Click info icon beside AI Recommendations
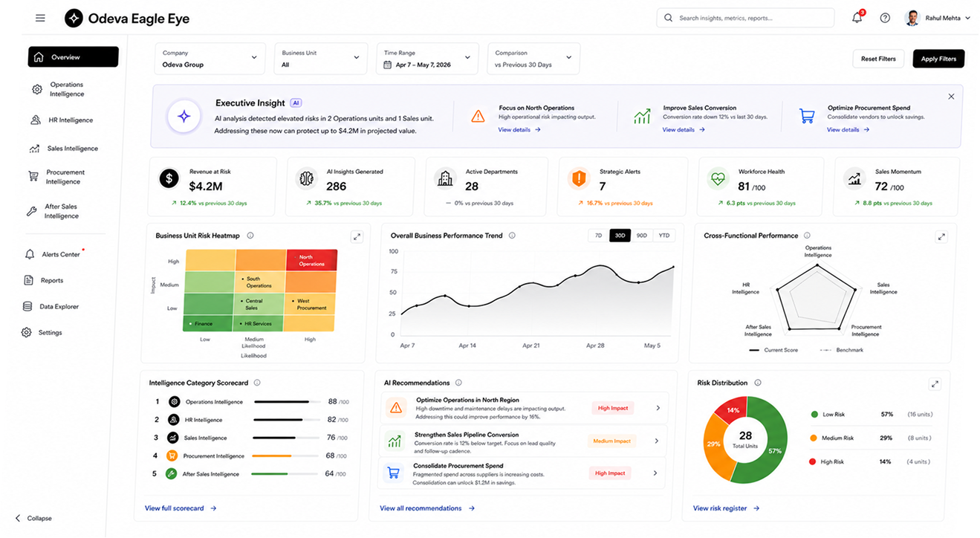 [458, 383]
